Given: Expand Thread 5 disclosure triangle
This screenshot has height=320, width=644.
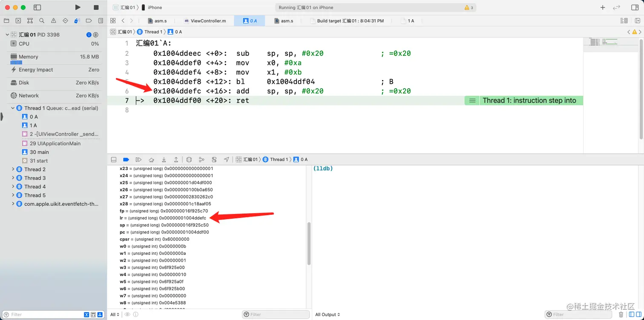Looking at the screenshot, I should 13,195.
